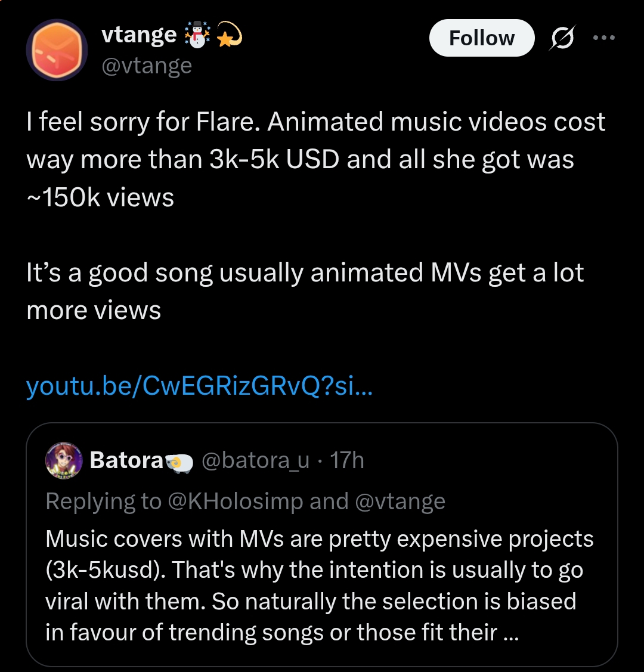
Task: Open the quoted tweet about music covers
Action: [x=322, y=584]
